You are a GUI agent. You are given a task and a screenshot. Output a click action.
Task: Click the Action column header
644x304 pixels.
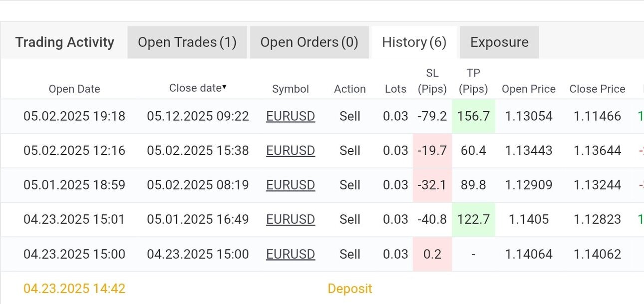point(350,89)
